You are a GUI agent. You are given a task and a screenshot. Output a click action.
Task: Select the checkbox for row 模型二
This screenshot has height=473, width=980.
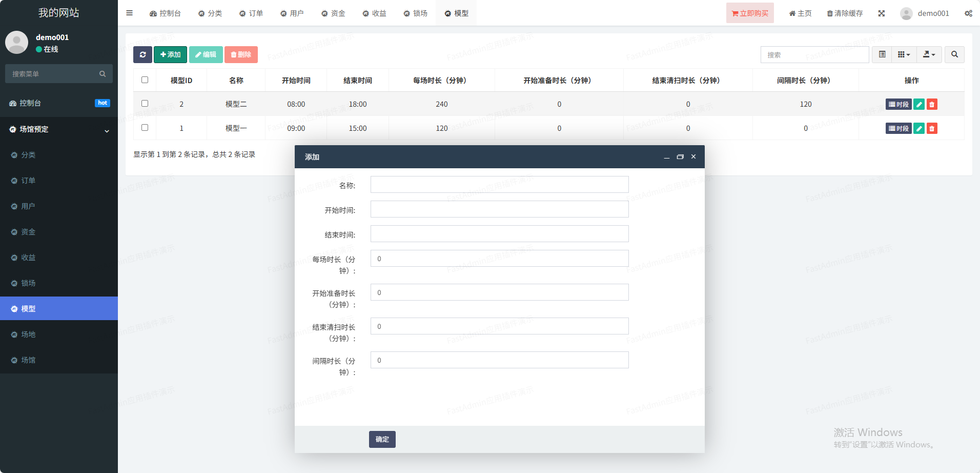click(x=145, y=104)
